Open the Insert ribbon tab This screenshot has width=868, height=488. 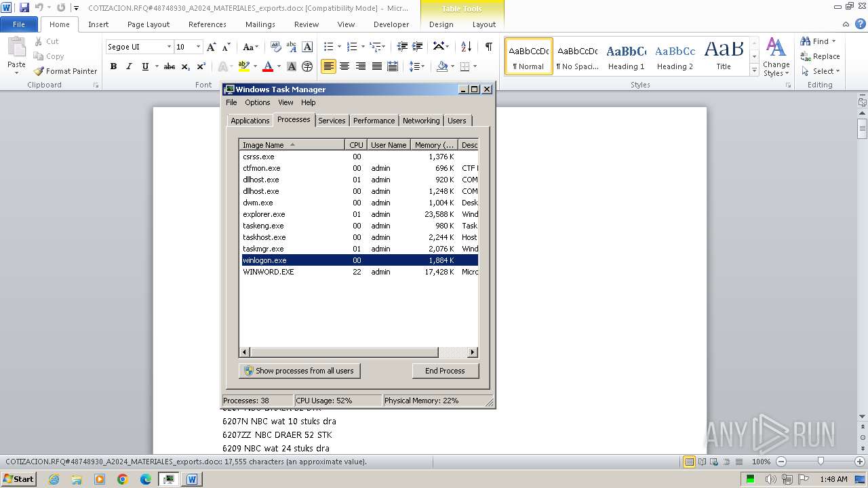click(x=98, y=24)
